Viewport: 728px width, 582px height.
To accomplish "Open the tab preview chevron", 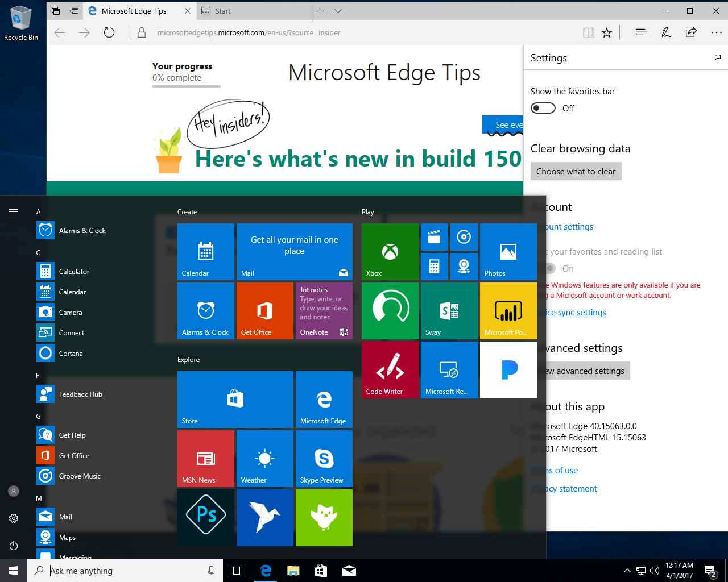I will click(338, 11).
